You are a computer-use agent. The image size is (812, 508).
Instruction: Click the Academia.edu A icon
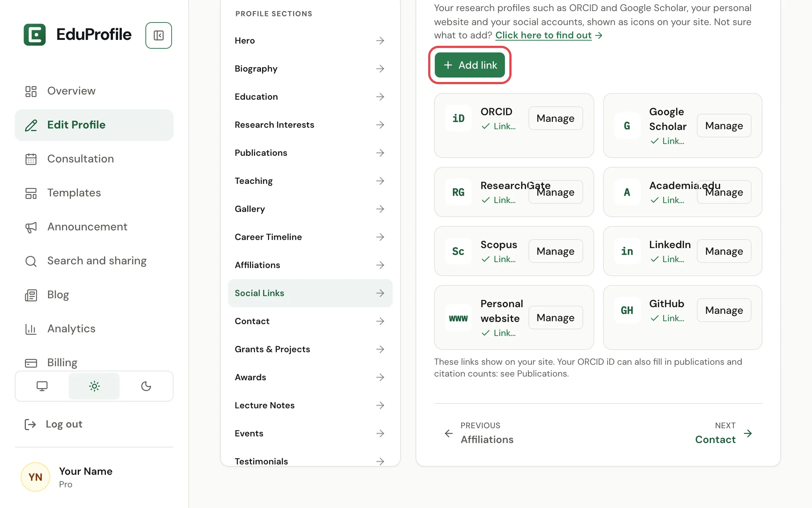click(x=627, y=192)
